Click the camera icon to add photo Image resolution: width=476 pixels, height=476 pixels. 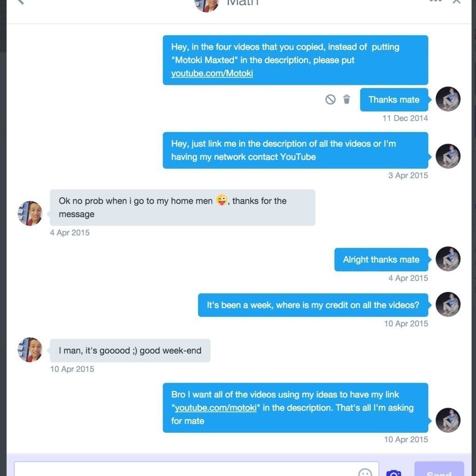(x=394, y=473)
